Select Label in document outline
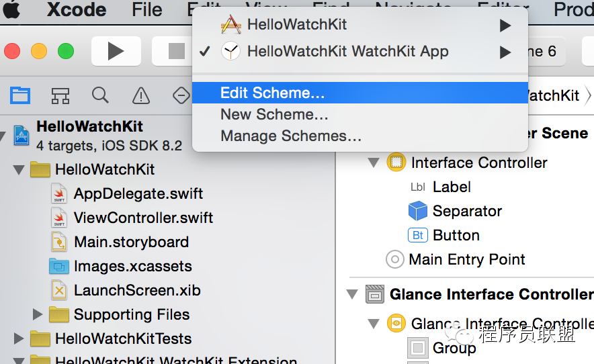The image size is (594, 364). [452, 187]
